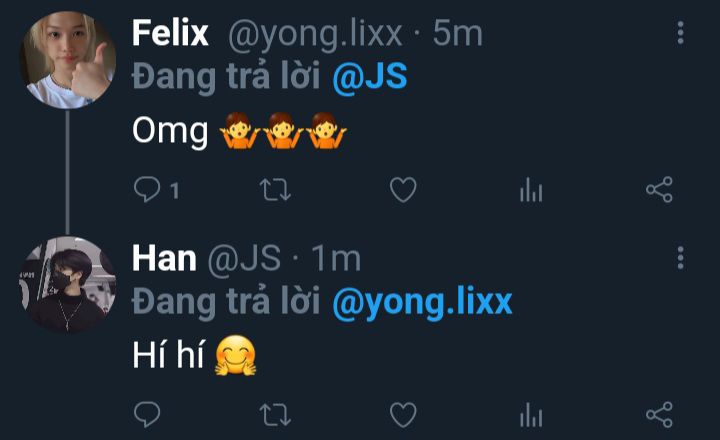Viewport: 720px width, 440px height.
Task: Reply to Han's Hí hí tweet
Action: (147, 414)
